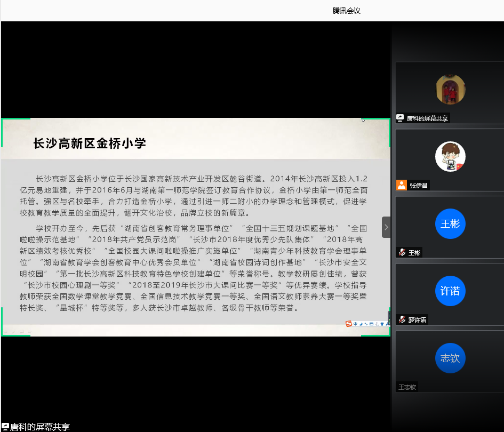This screenshot has height=432, width=504.
Task: Select the blue 王彬 avatar circle
Action: pyautogui.click(x=450, y=224)
